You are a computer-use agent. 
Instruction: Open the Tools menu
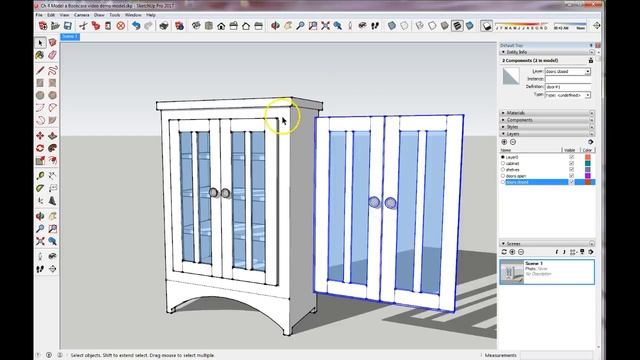(115, 15)
